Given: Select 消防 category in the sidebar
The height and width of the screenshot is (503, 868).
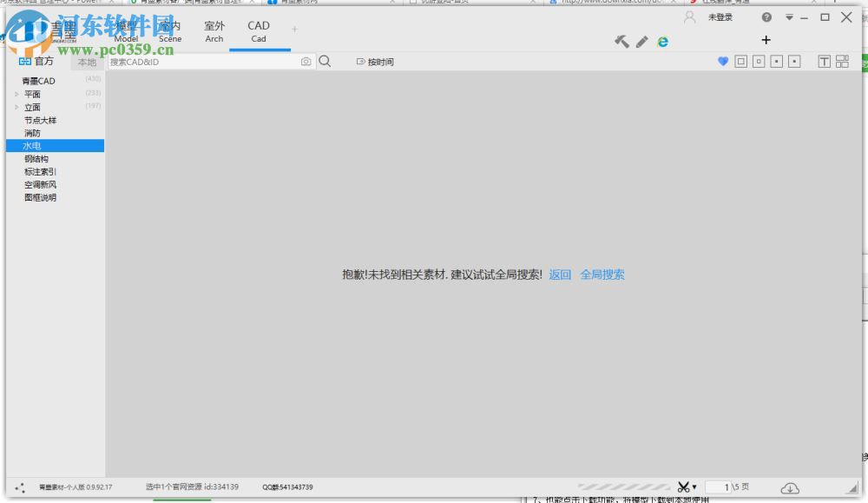Looking at the screenshot, I should [x=33, y=132].
